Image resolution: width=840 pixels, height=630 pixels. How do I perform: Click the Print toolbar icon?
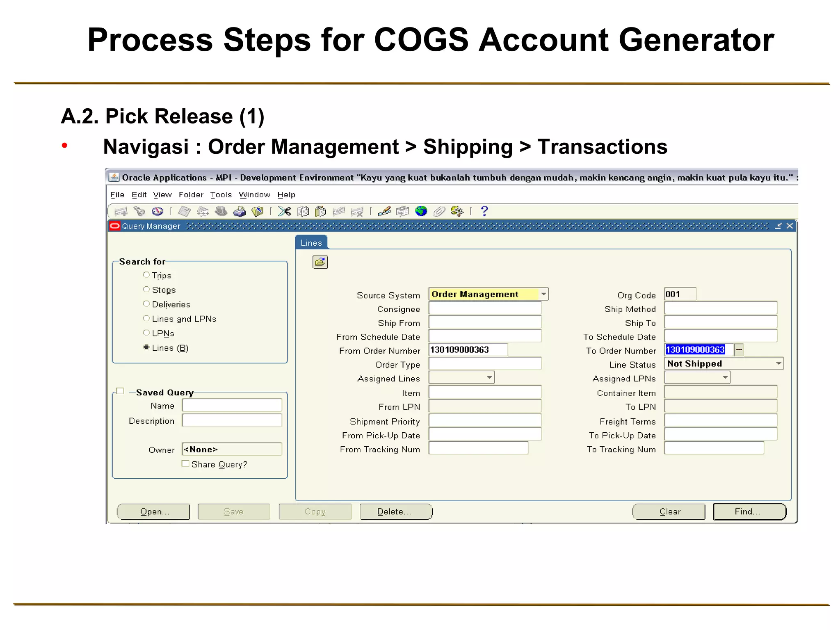240,211
